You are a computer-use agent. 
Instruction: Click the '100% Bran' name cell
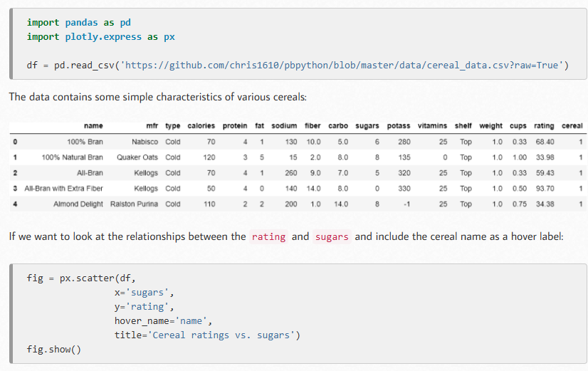pos(85,142)
